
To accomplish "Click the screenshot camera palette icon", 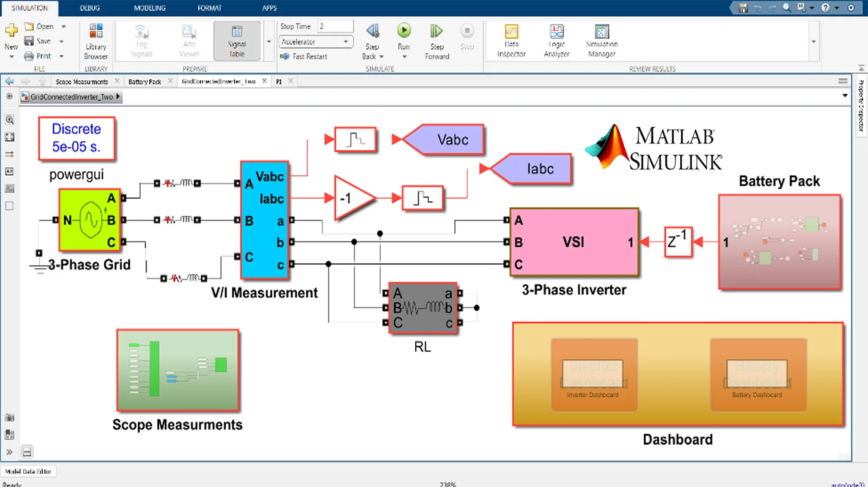I will coord(9,417).
